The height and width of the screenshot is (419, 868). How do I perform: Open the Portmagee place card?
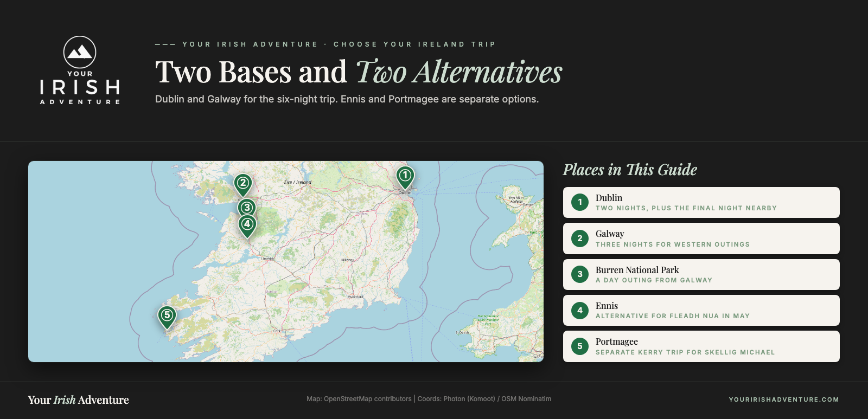coord(701,346)
